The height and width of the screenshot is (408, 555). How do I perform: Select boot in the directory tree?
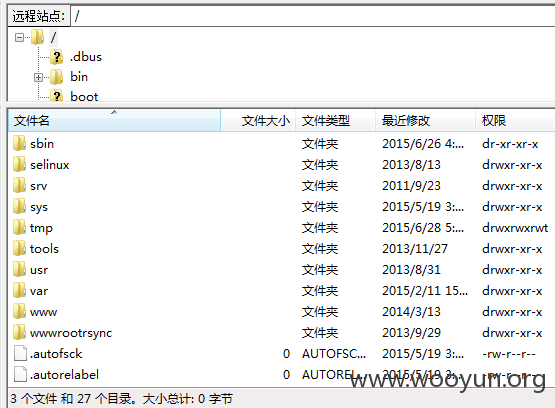[84, 96]
